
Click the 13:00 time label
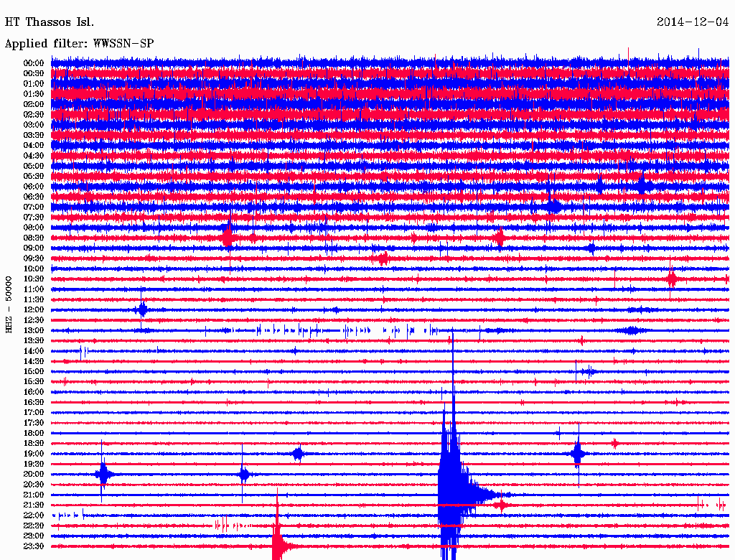tap(34, 330)
